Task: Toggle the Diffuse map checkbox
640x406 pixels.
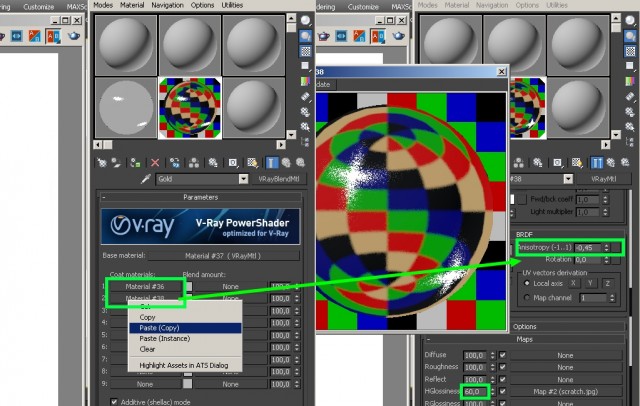Action: click(x=503, y=355)
